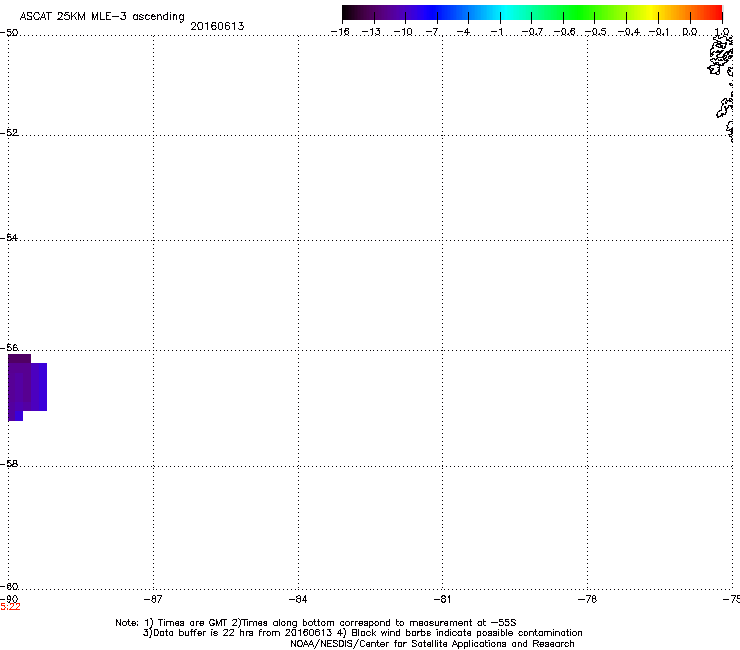Image resolution: width=740 pixels, height=650 pixels.
Task: Click the -78 longitude label
Action: (x=587, y=599)
